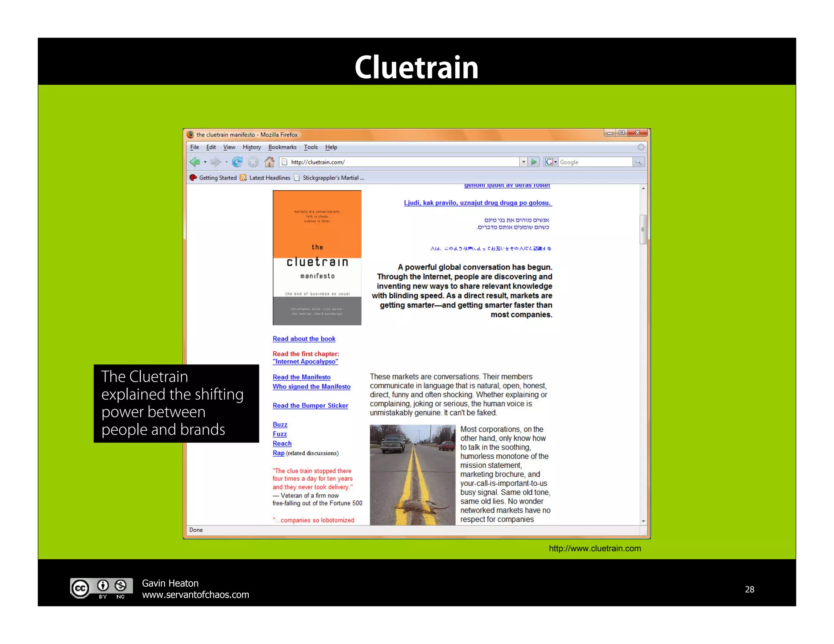Go to Home page icon
This screenshot has width=834, height=644.
[x=269, y=162]
